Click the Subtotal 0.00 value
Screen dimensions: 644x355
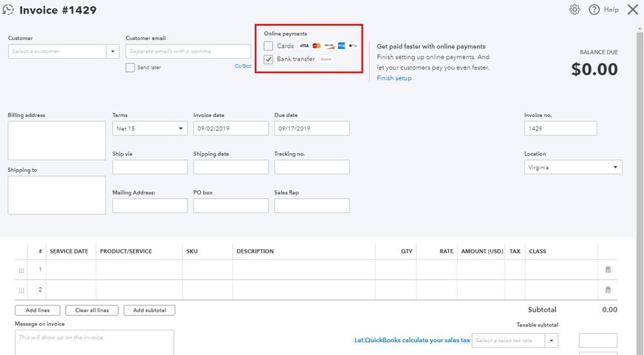tap(609, 310)
